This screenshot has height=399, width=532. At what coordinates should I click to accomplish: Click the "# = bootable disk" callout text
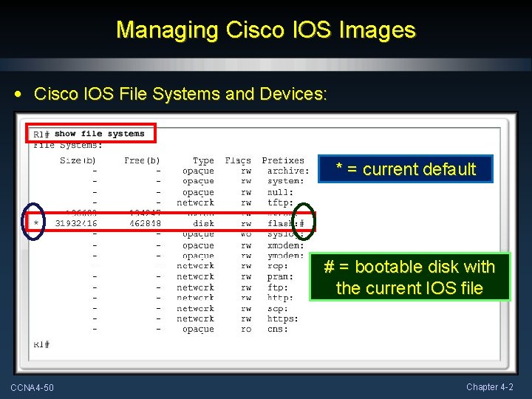tap(409, 277)
